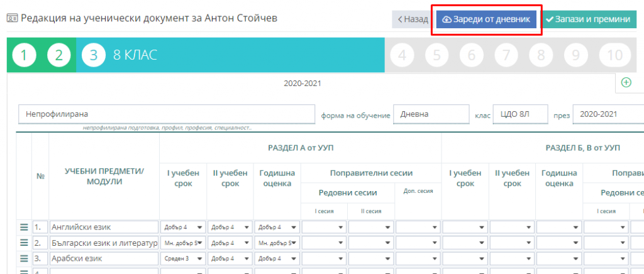The width and height of the screenshot is (644, 274).
Task: Click row number 1. cell
Action: coord(40,227)
